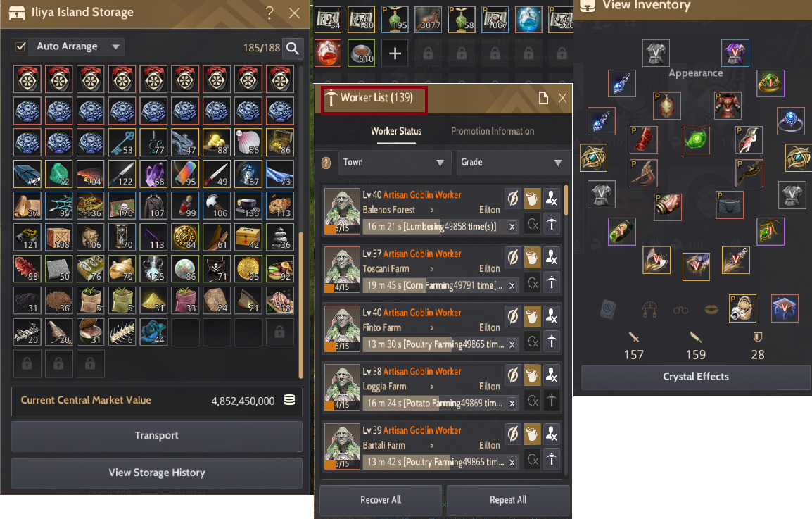Open the storage help question mark

click(x=269, y=13)
